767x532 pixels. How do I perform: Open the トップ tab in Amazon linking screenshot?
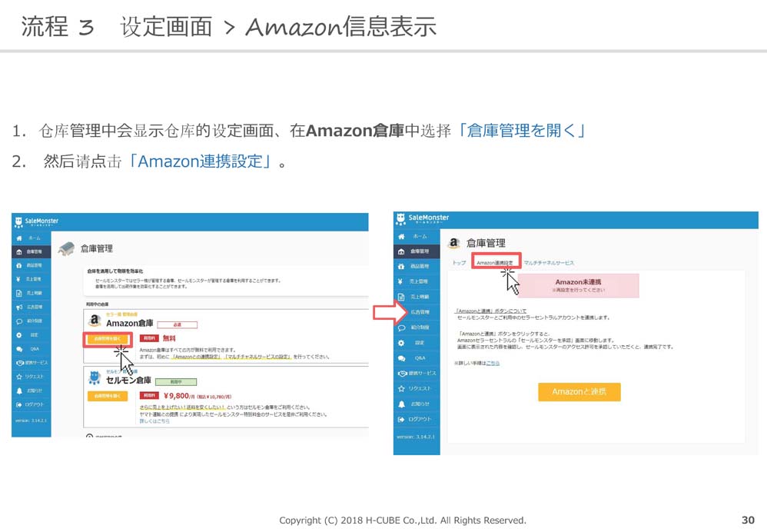(459, 263)
